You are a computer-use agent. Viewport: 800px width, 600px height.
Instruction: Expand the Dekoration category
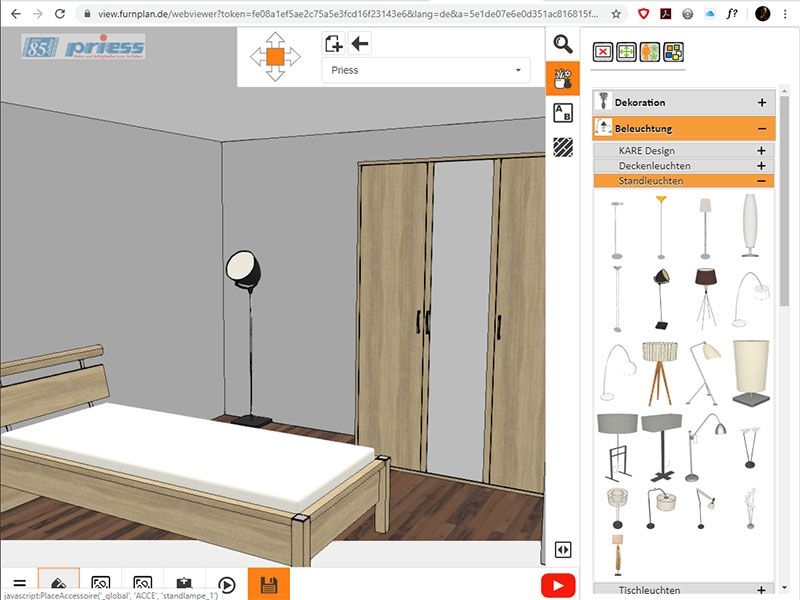point(762,102)
